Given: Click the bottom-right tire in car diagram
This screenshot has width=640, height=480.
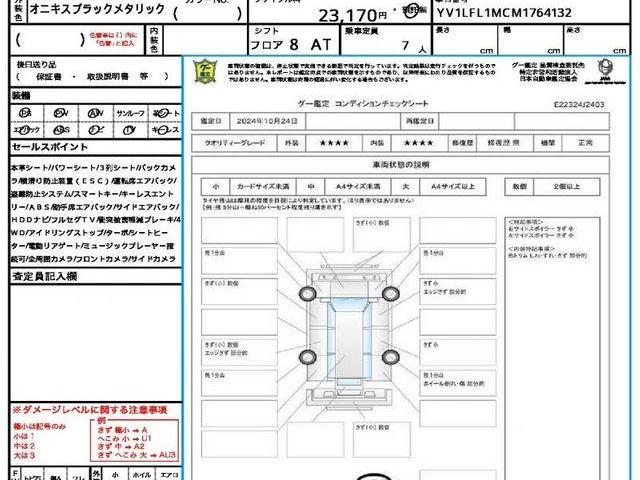Looking at the screenshot, I should tap(391, 357).
